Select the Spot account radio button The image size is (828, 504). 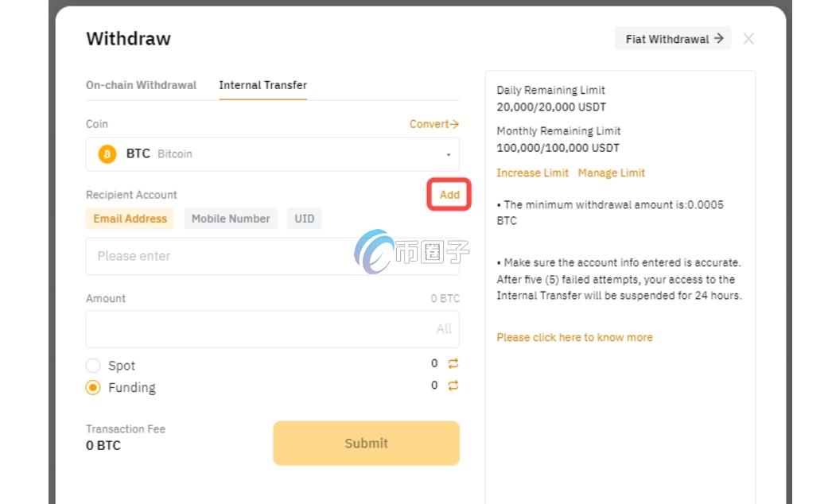tap(93, 366)
